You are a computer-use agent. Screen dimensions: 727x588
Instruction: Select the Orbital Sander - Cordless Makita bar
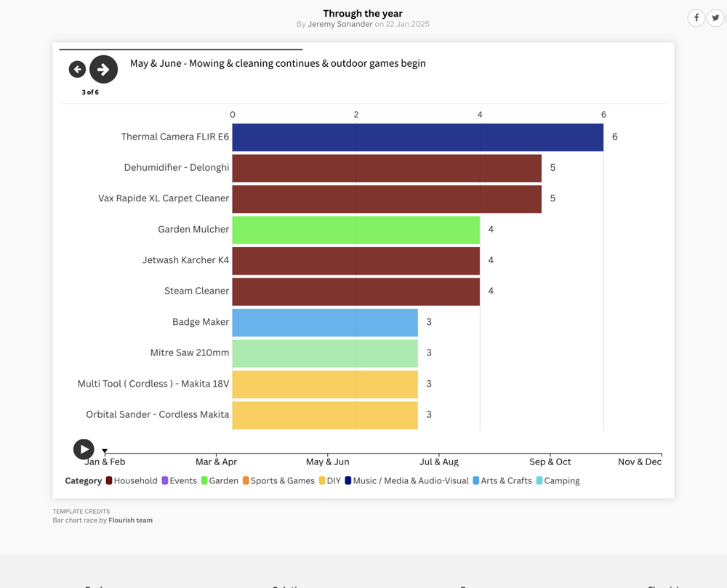(325, 415)
